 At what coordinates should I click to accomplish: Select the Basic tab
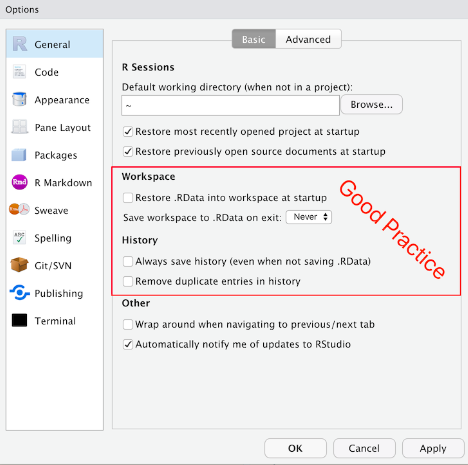point(254,39)
